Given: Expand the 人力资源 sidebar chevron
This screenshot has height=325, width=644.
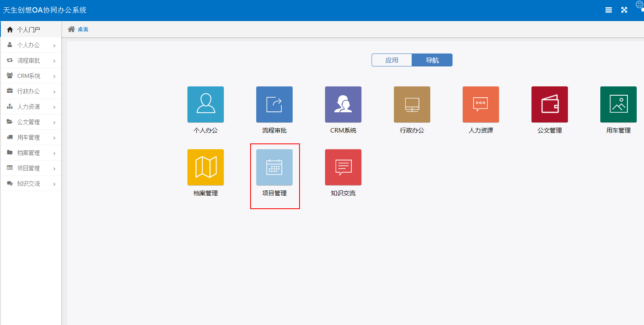Looking at the screenshot, I should coord(54,107).
